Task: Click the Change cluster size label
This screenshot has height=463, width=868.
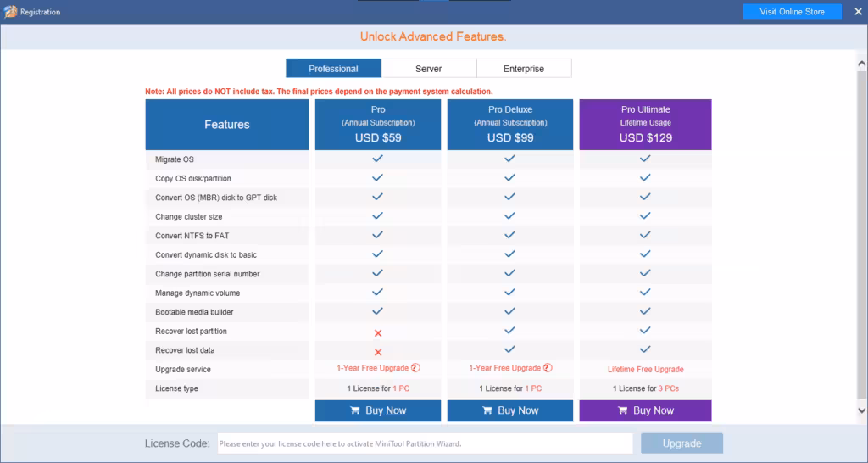Action: [189, 217]
